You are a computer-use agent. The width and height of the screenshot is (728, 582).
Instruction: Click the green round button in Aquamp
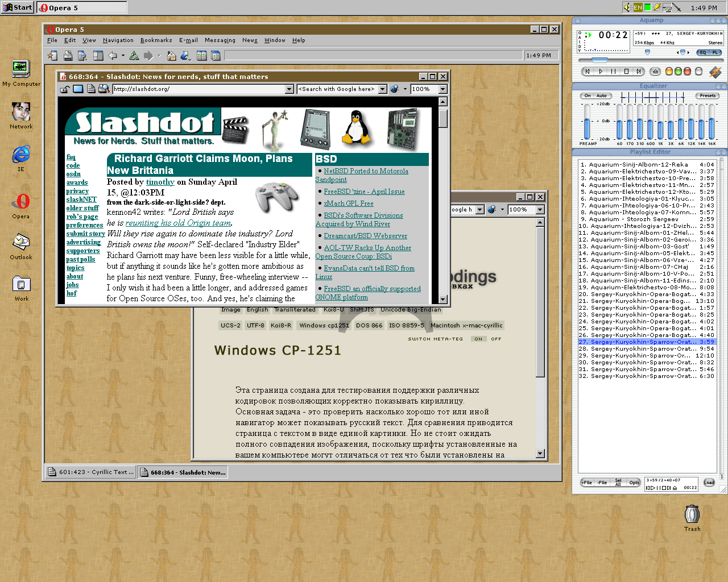tap(678, 72)
